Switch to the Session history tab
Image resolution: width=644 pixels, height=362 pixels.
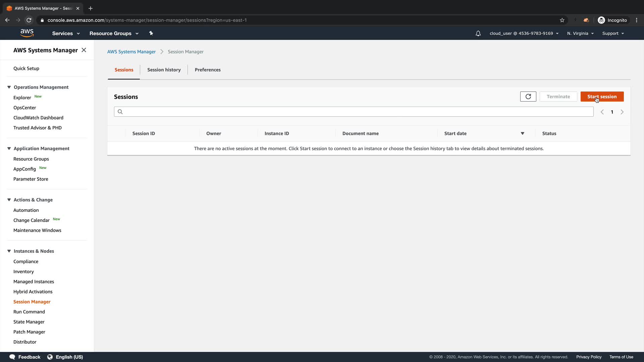coord(164,70)
